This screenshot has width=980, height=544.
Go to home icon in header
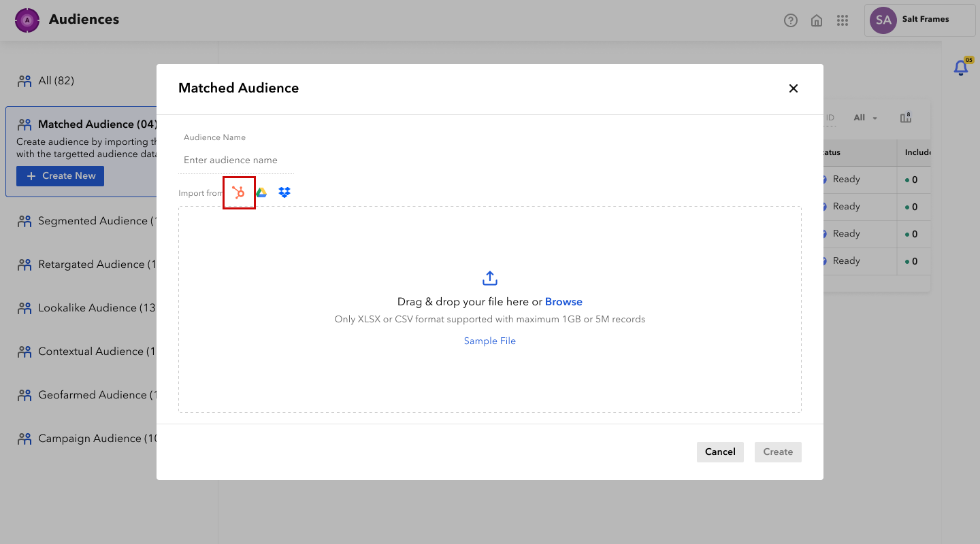[x=817, y=20]
